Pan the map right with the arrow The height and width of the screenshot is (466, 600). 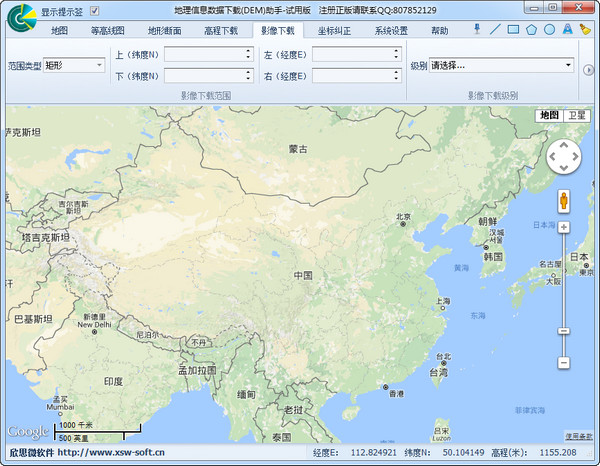pos(576,156)
